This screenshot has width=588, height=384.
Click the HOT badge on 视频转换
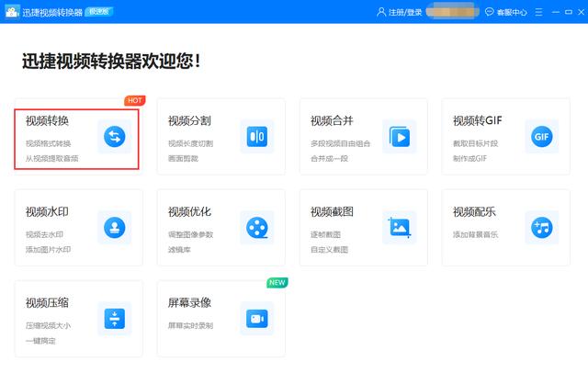click(x=135, y=100)
